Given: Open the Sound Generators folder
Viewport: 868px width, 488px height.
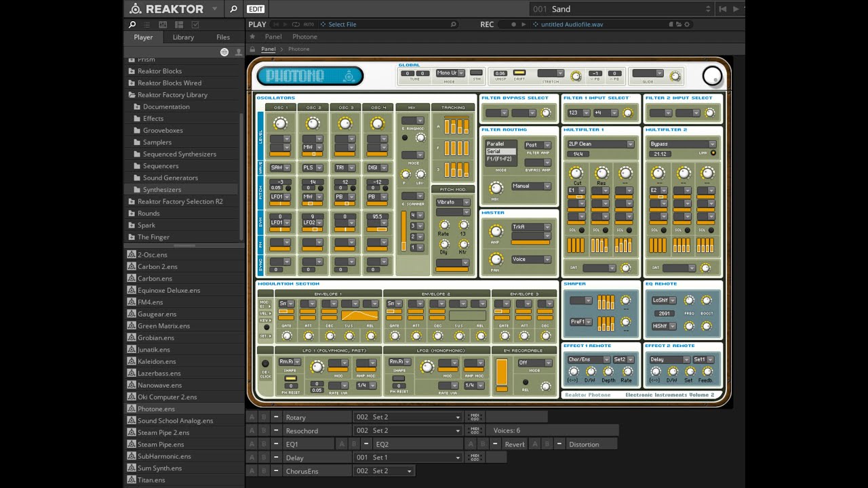Looking at the screenshot, I should pyautogui.click(x=170, y=178).
